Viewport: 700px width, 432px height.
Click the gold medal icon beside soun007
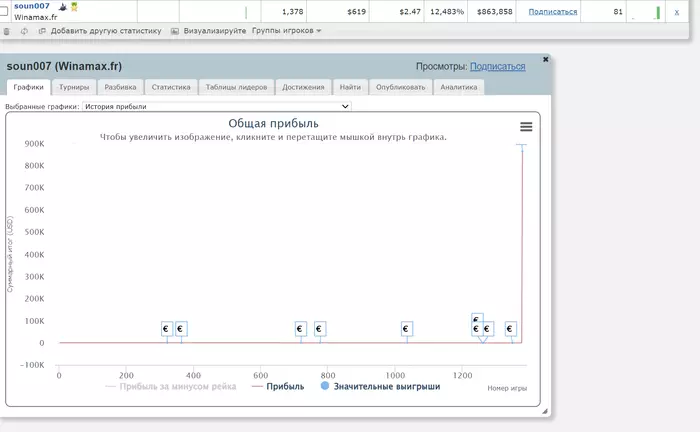click(x=74, y=6)
